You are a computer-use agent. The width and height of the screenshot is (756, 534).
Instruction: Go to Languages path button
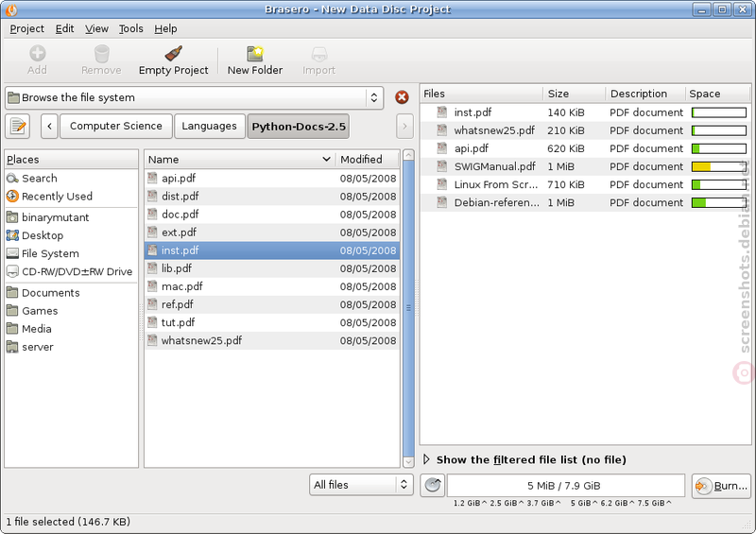pyautogui.click(x=209, y=127)
